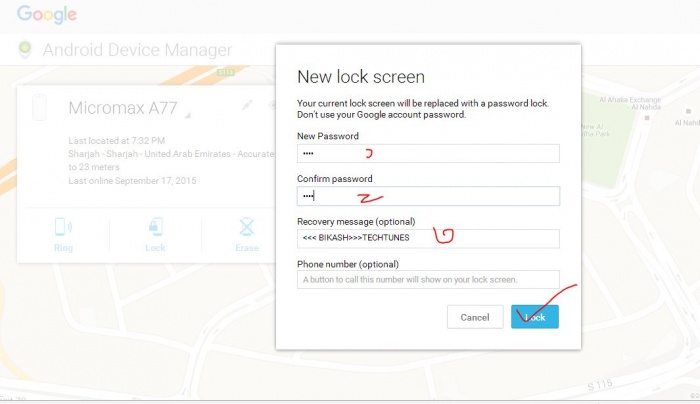The height and width of the screenshot is (404, 700).
Task: Click the Android Device Manager title text
Action: [138, 50]
